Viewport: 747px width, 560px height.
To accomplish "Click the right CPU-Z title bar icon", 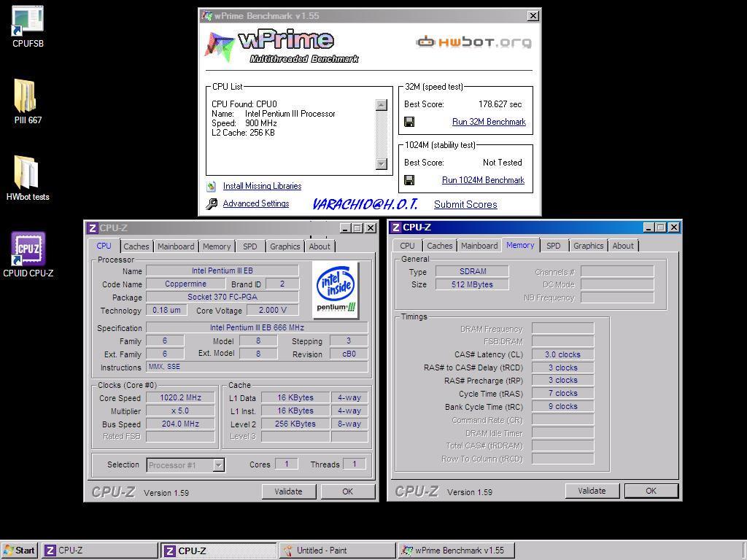I will coord(396,227).
